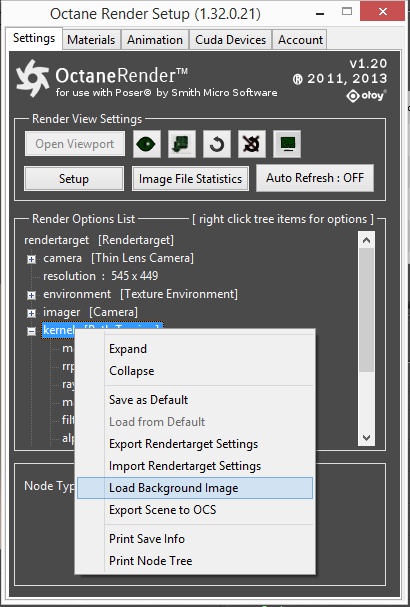Expand the environment tree node
Viewport: 410px width, 607px height.
click(31, 295)
